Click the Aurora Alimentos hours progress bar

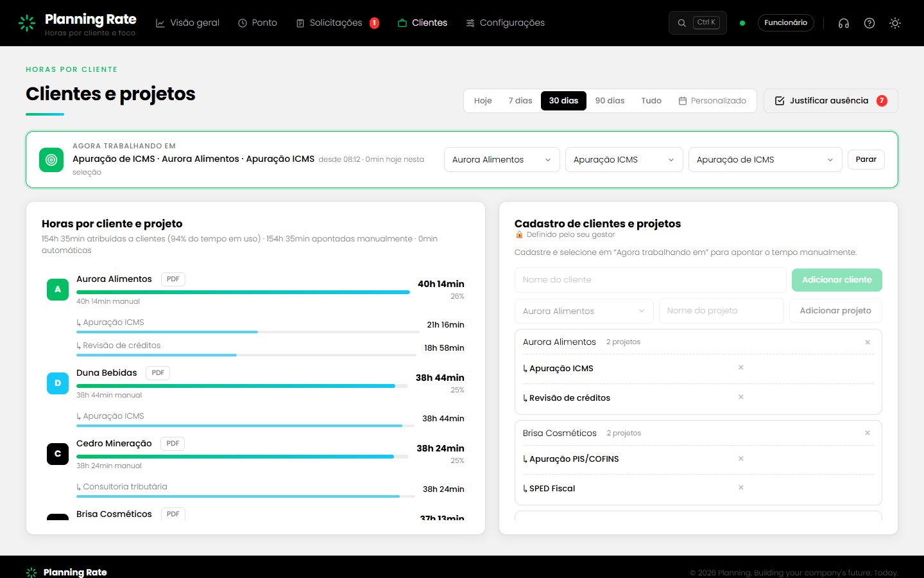click(x=243, y=292)
